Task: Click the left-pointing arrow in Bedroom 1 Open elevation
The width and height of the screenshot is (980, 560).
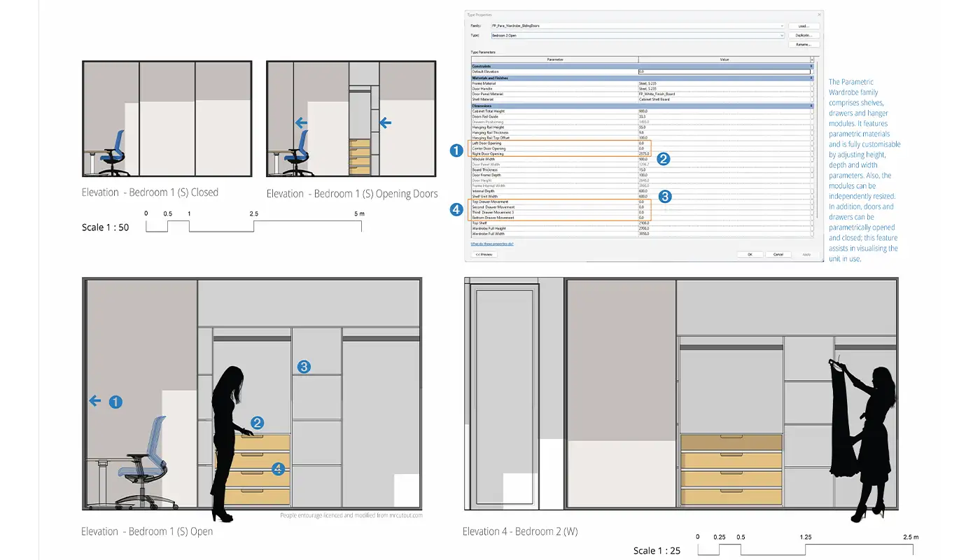Action: [x=94, y=401]
